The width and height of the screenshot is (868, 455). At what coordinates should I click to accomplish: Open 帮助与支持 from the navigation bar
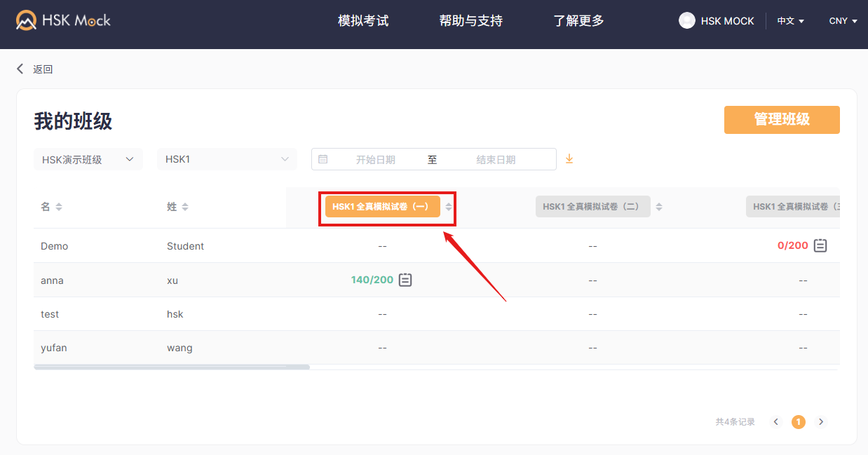coord(470,20)
